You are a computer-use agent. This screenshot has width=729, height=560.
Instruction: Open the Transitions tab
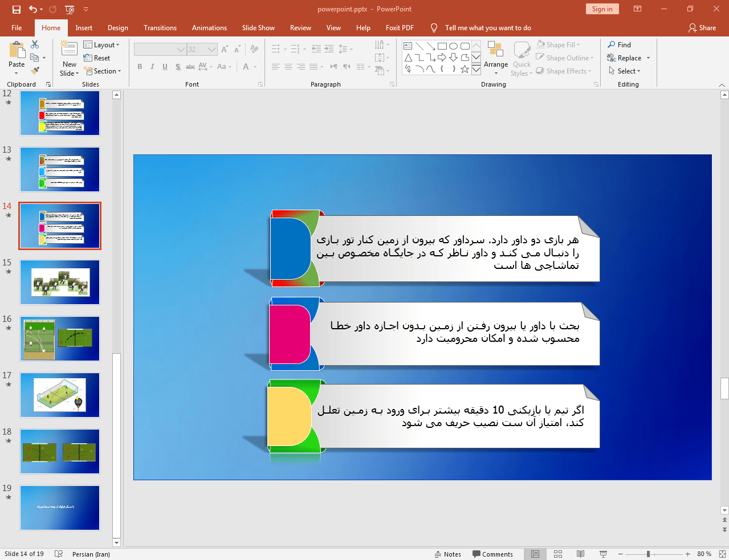click(160, 27)
